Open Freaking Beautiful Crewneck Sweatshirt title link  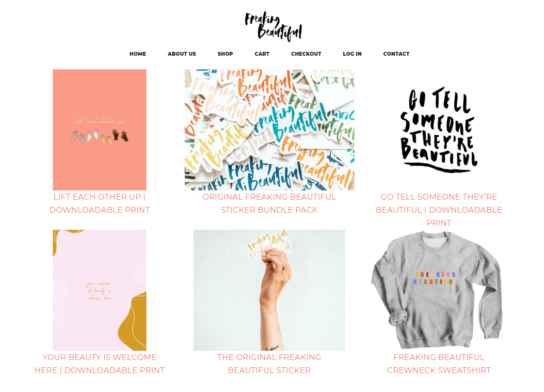(x=439, y=364)
